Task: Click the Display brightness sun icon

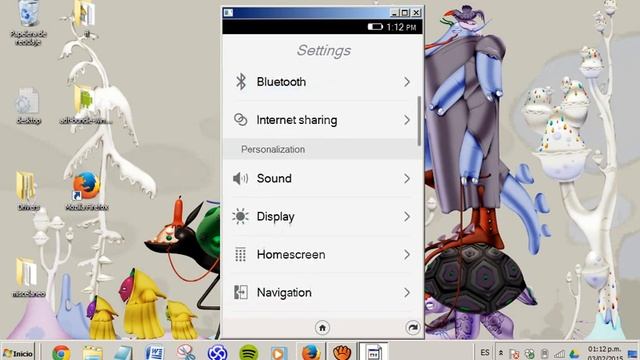Action: pos(240,216)
